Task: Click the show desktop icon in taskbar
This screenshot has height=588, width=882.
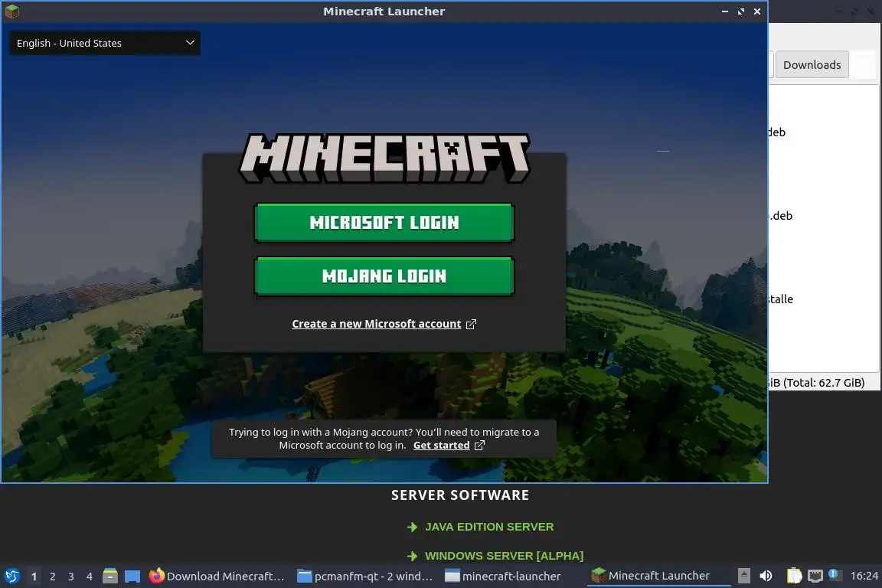Action: (x=132, y=577)
